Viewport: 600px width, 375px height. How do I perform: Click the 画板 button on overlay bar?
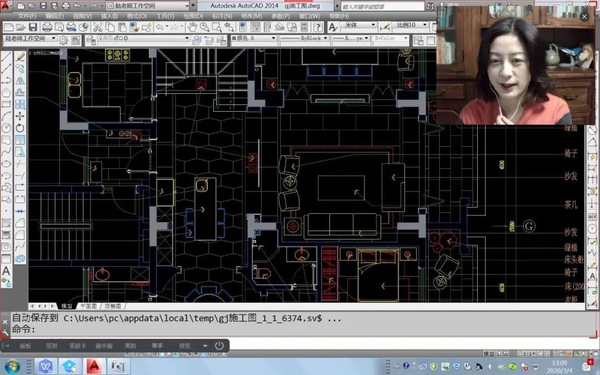point(25,346)
